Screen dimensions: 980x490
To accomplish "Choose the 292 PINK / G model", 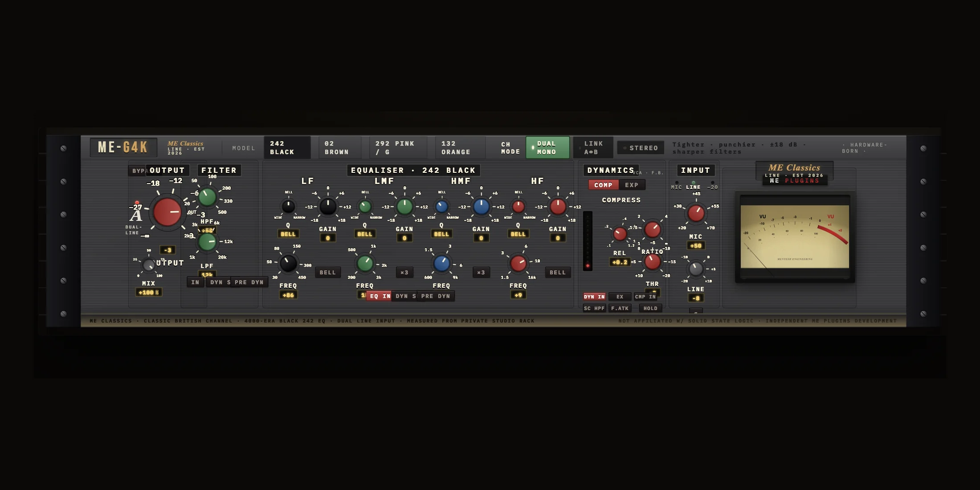I will (398, 147).
